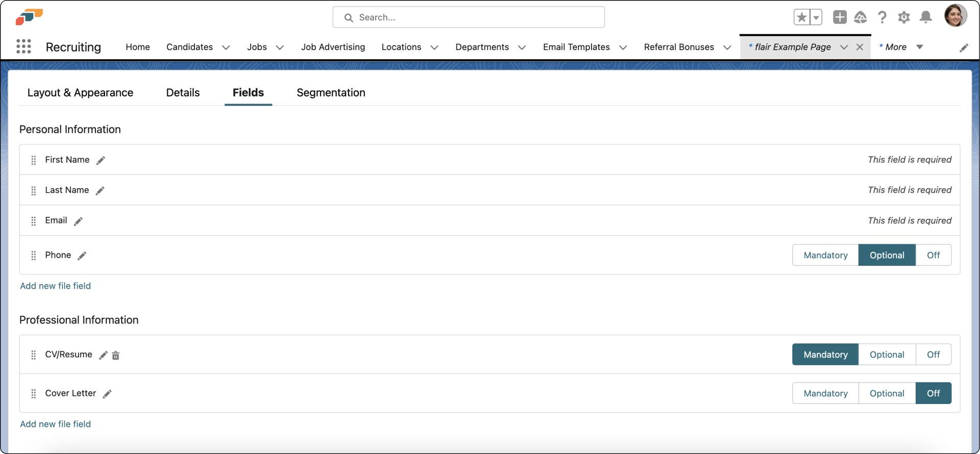Open the Setup gear icon
The width and height of the screenshot is (980, 454).
pyautogui.click(x=904, y=17)
